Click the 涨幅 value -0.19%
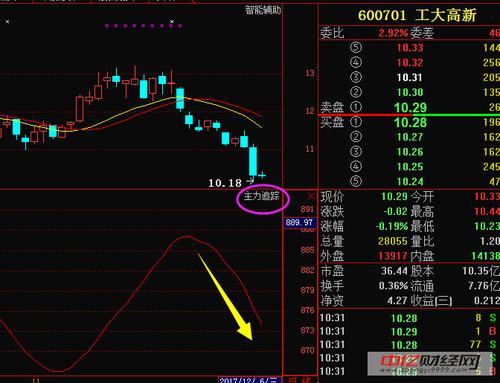This screenshot has width=500, height=383. [x=392, y=226]
